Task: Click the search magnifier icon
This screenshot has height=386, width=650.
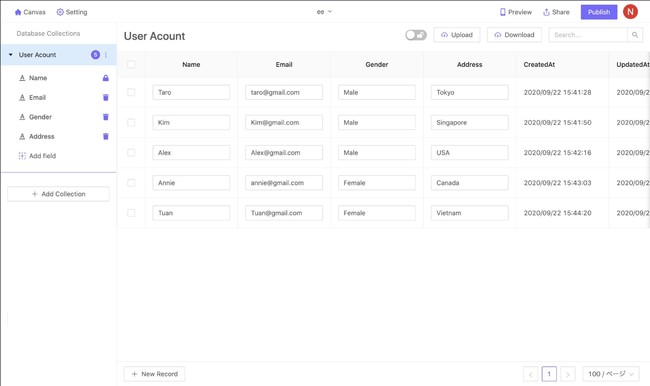Action: (635, 35)
